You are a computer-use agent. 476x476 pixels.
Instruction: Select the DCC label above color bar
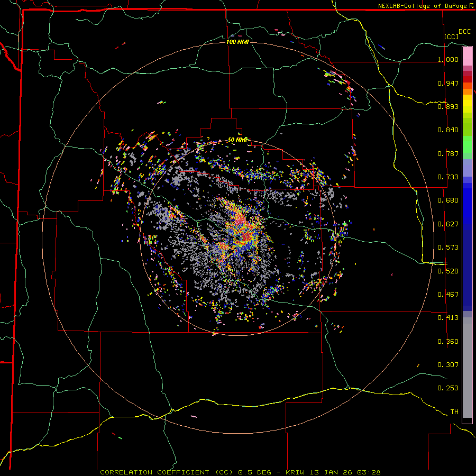click(x=464, y=32)
